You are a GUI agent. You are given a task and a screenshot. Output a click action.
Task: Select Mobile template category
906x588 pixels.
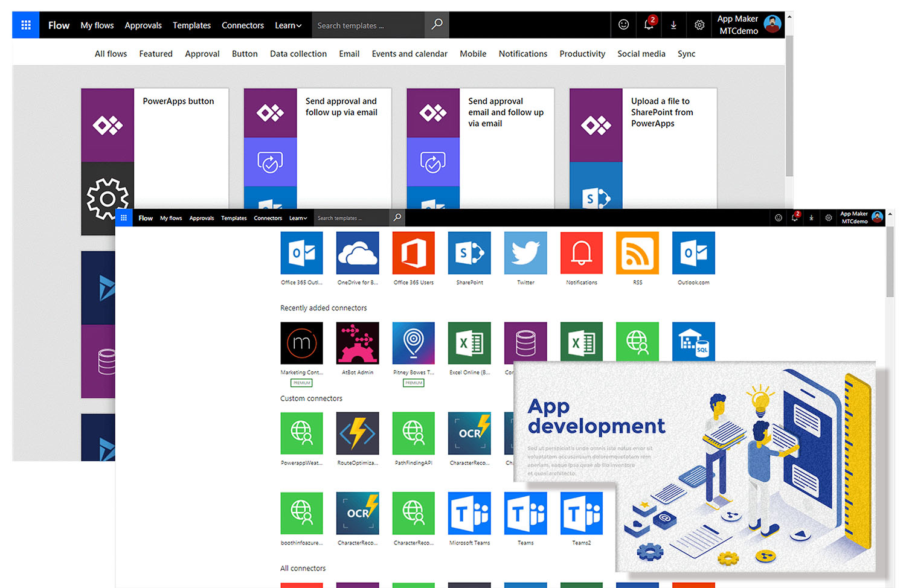473,54
